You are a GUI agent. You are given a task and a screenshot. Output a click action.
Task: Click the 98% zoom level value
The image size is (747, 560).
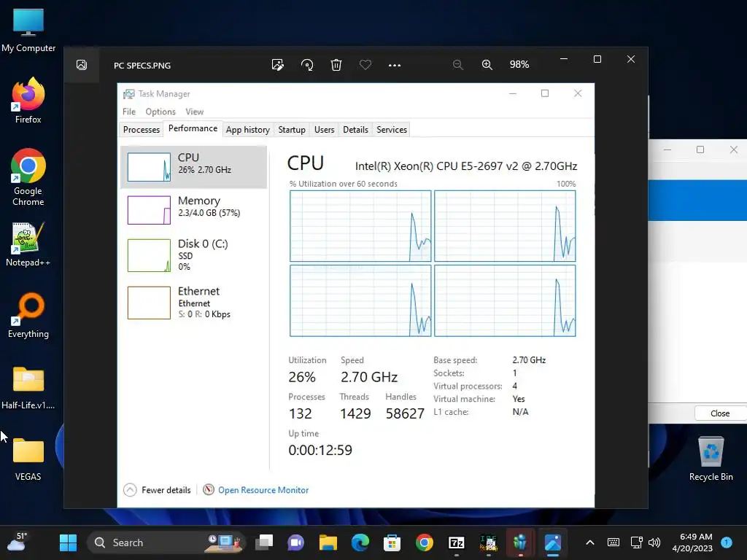tap(519, 65)
